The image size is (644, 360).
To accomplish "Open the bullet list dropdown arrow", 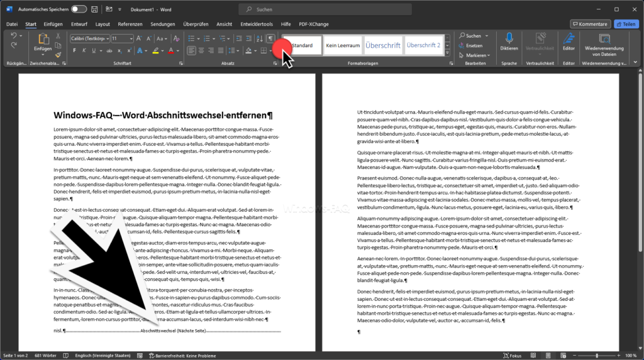I will (x=198, y=39).
